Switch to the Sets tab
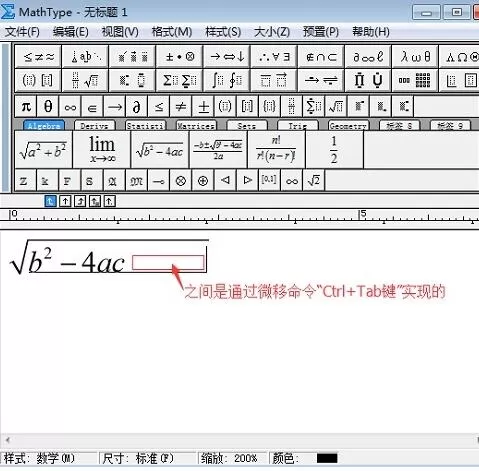 247,126
